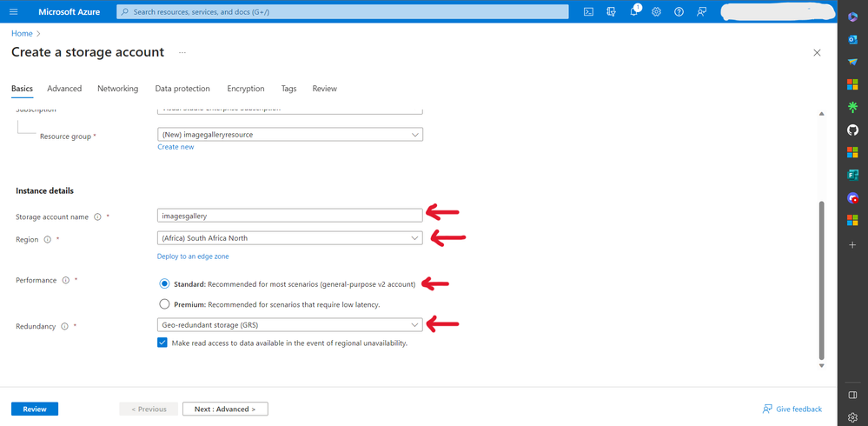Screen dimensions: 868x426
Task: Click the scrollbar up arrow
Action: pyautogui.click(x=821, y=114)
